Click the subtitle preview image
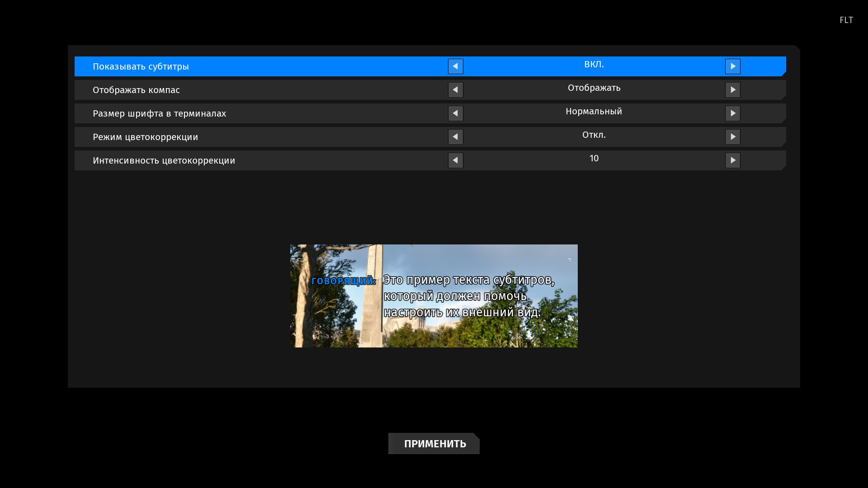Viewport: 868px width, 488px height. coord(434,296)
